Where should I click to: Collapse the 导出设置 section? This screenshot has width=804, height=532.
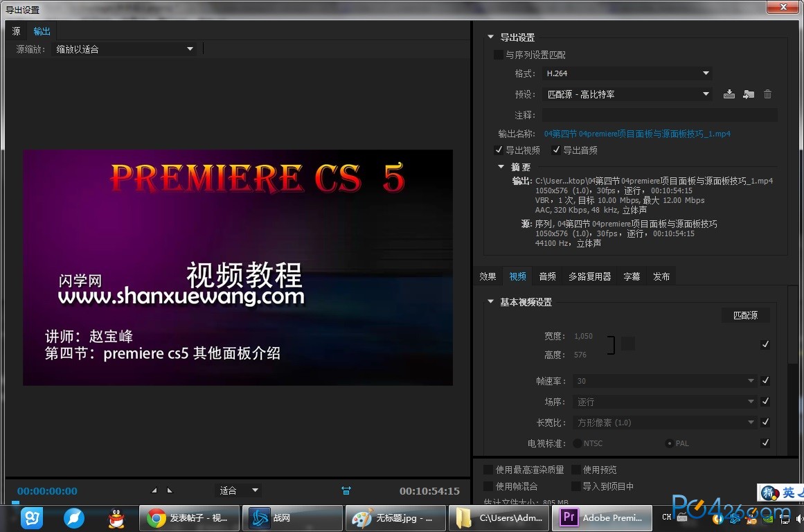click(x=491, y=37)
